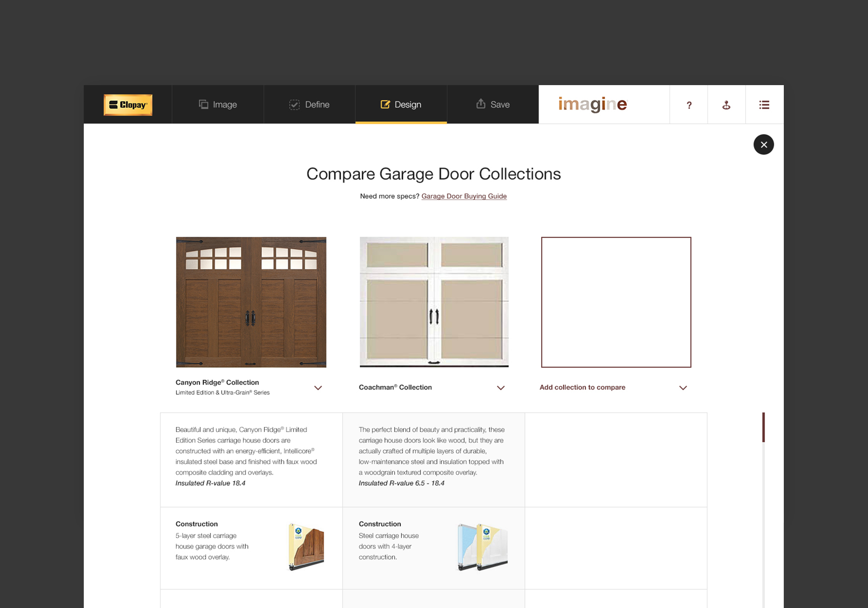
Task: Click Coachman Construction heading
Action: click(x=380, y=524)
